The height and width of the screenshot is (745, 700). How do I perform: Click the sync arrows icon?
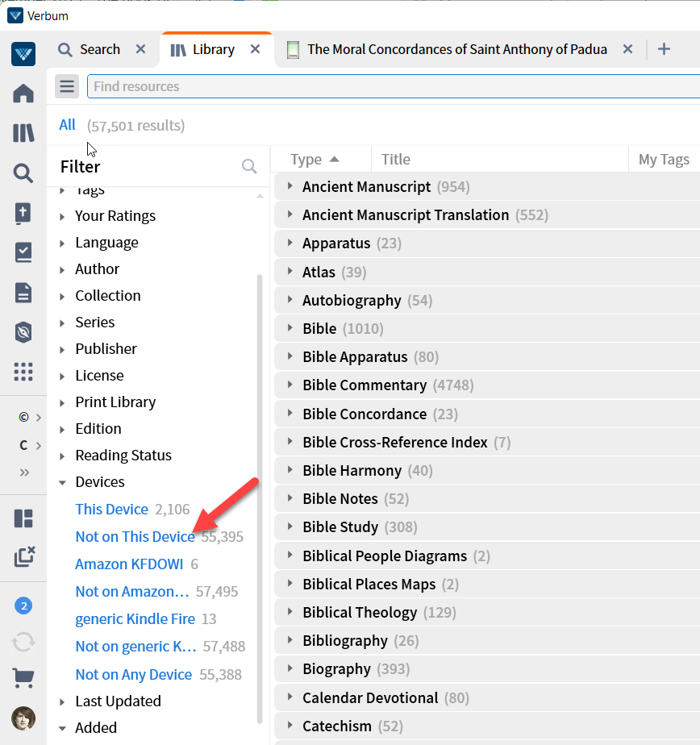[x=23, y=643]
